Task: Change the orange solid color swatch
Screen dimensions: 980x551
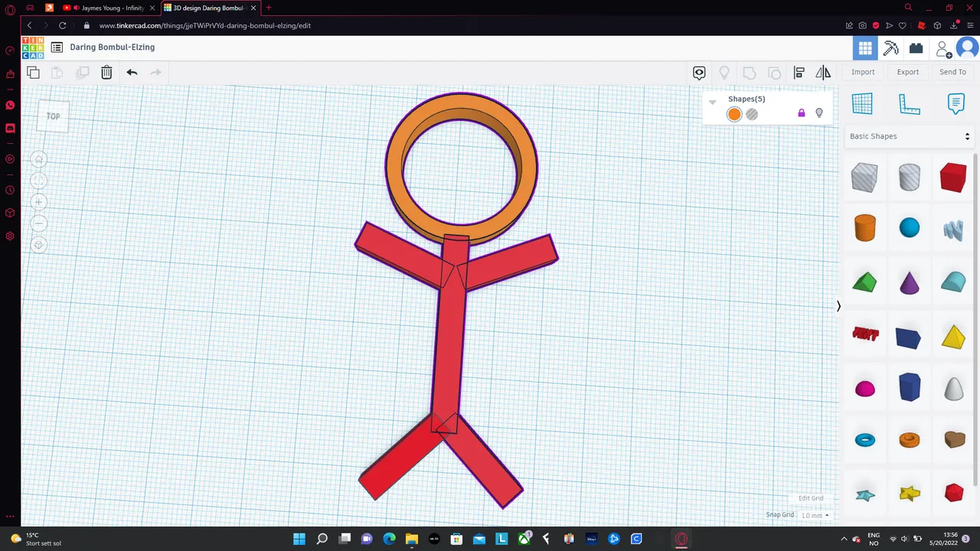Action: [733, 113]
